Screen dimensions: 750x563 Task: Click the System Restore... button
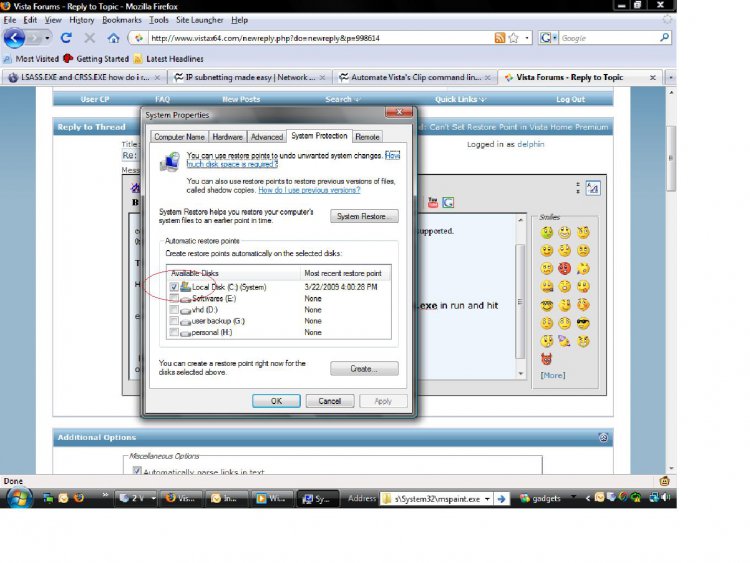click(364, 216)
